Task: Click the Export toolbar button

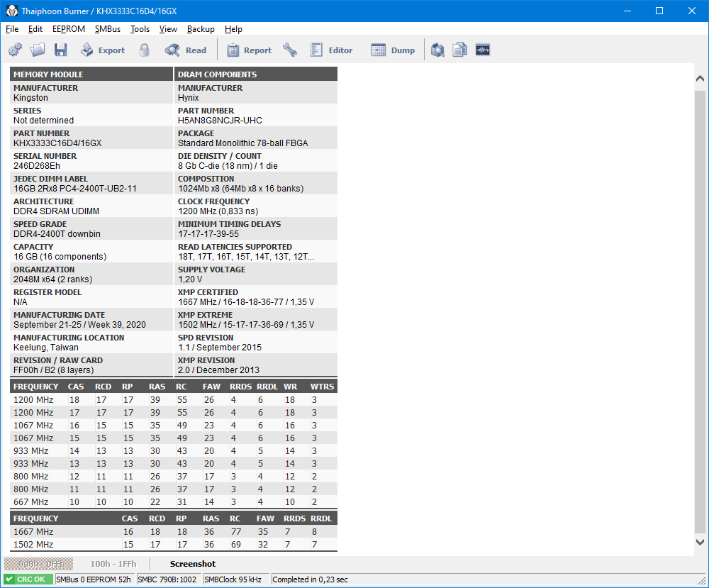Action: click(103, 50)
